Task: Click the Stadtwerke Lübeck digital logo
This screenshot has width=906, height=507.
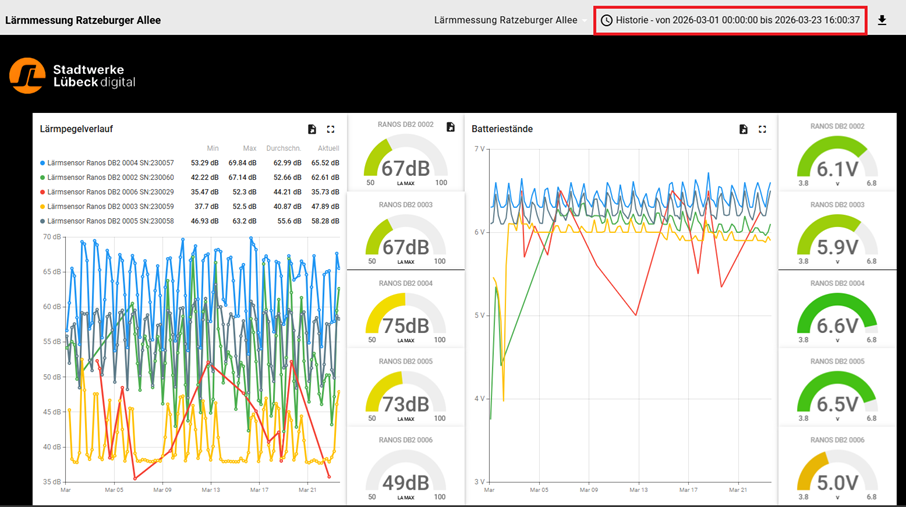Action: tap(72, 75)
